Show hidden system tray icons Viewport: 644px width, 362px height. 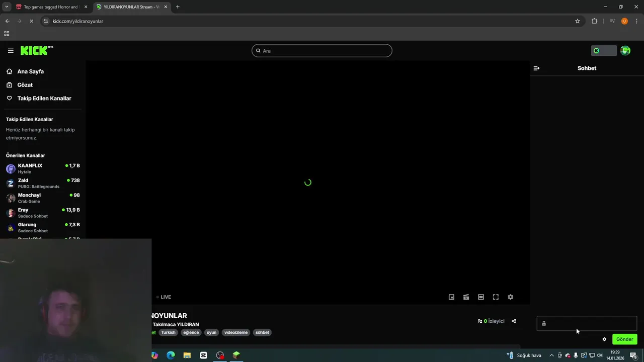tap(551, 355)
